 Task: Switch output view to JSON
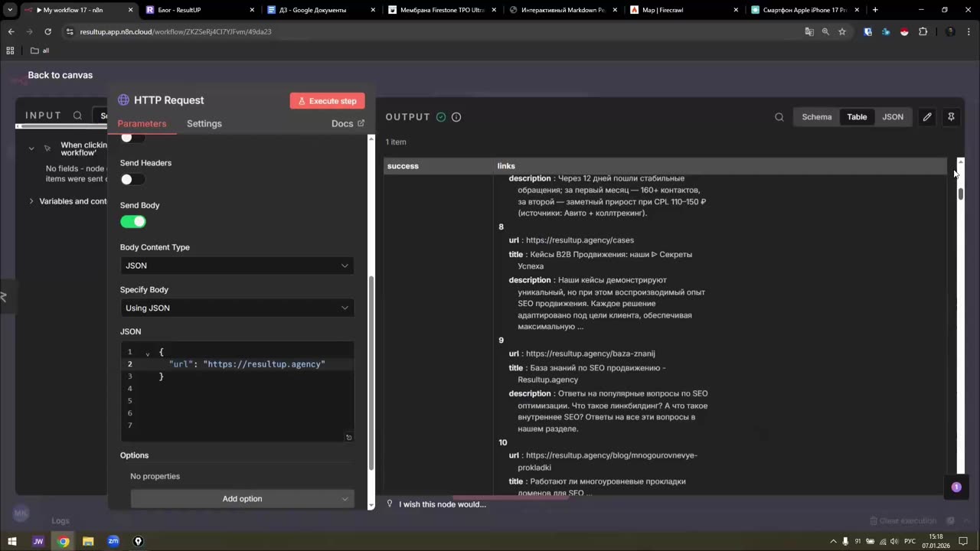tap(893, 117)
